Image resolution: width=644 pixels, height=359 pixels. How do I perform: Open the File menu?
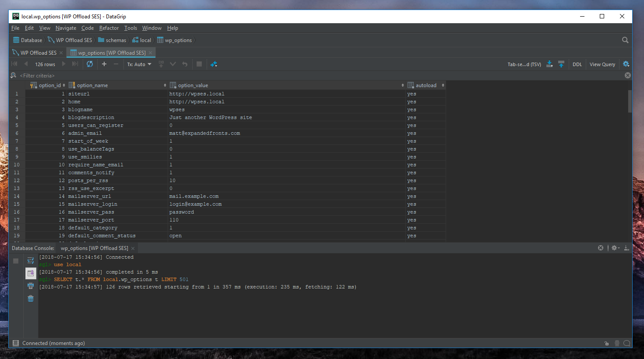(15, 28)
